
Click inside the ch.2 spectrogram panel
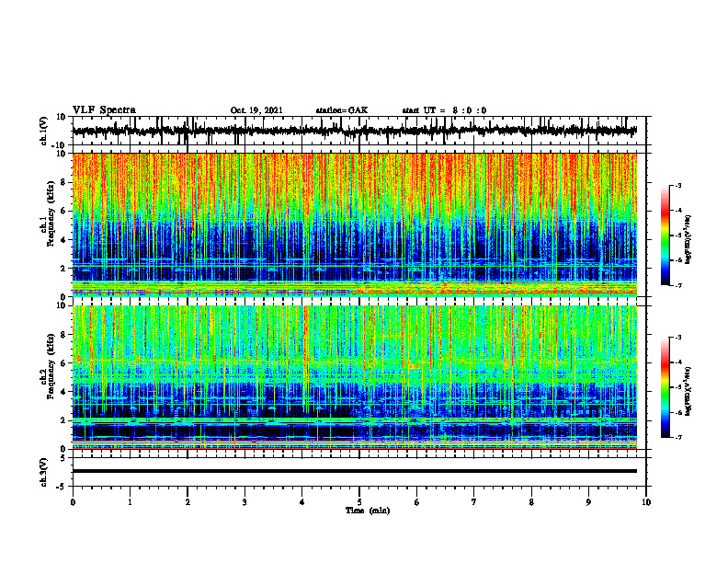click(x=355, y=377)
